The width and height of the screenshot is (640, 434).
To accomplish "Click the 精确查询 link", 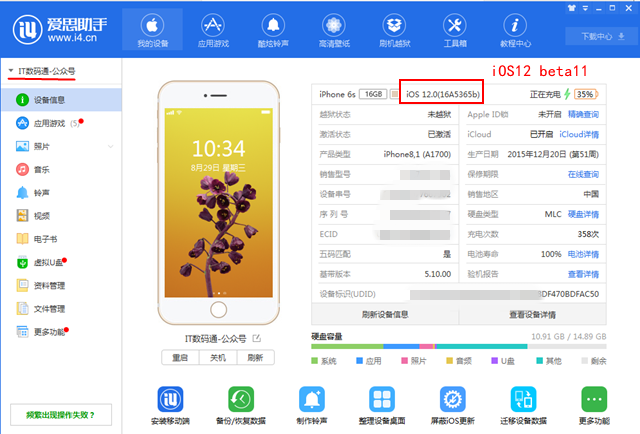I will click(583, 114).
